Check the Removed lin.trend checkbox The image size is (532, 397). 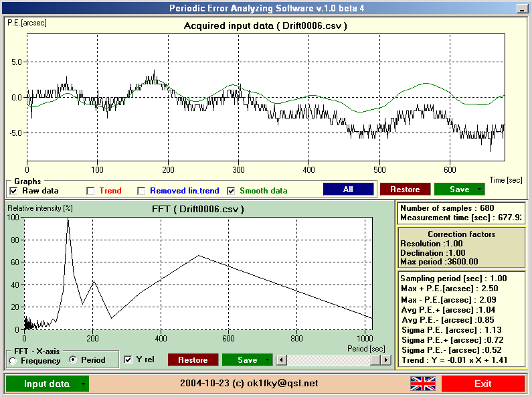141,191
